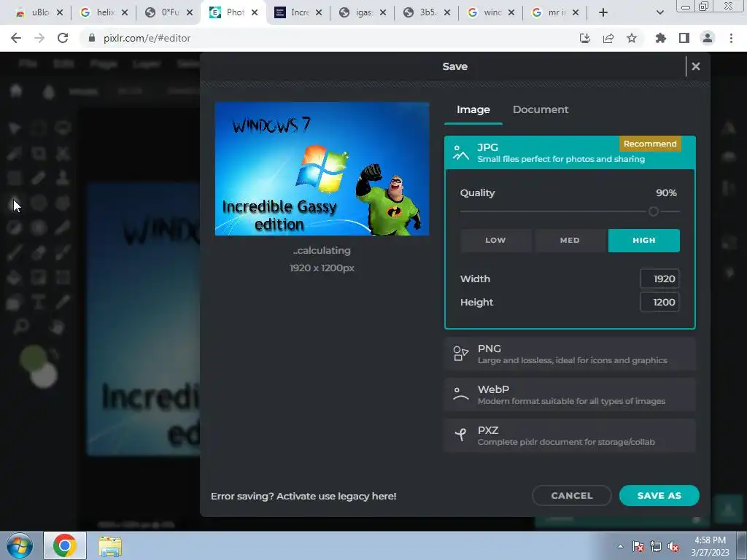
Task: Click the install app icon in address bar
Action: (x=585, y=38)
